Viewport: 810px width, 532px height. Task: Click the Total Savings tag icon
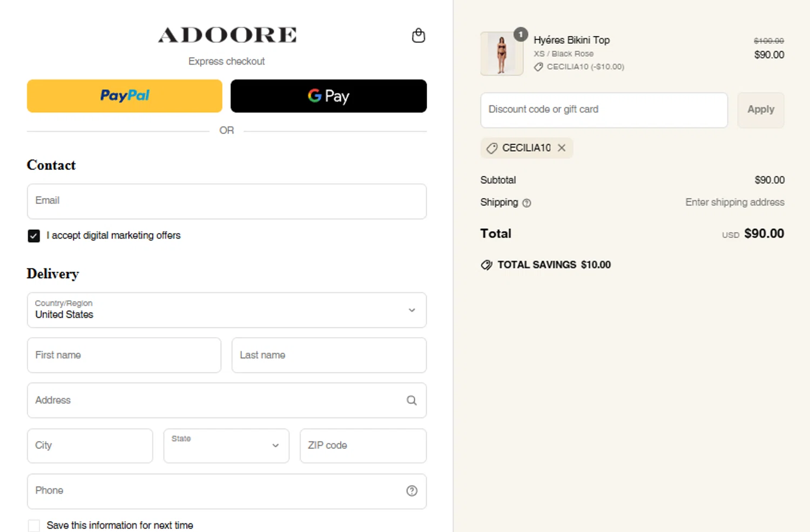[x=487, y=265]
